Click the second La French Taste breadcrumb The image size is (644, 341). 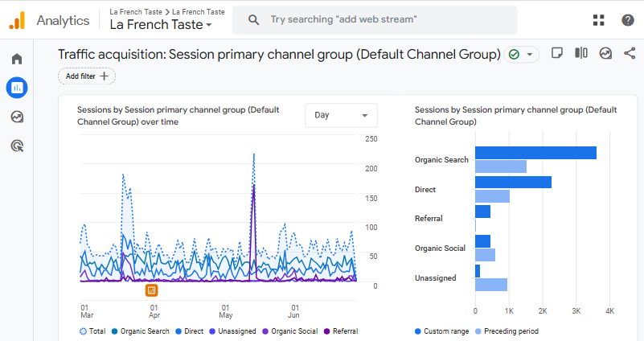199,12
